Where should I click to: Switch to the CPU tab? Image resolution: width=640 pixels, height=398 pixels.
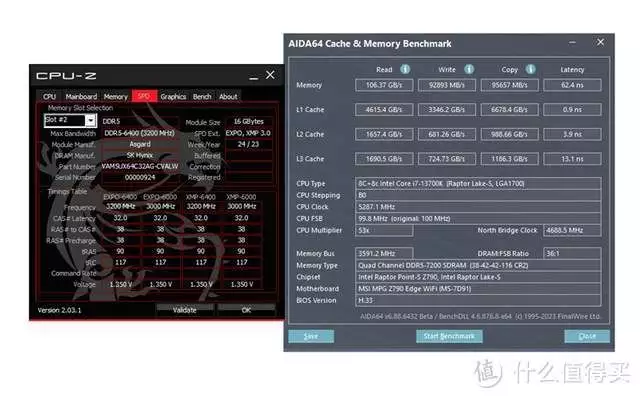(49, 96)
